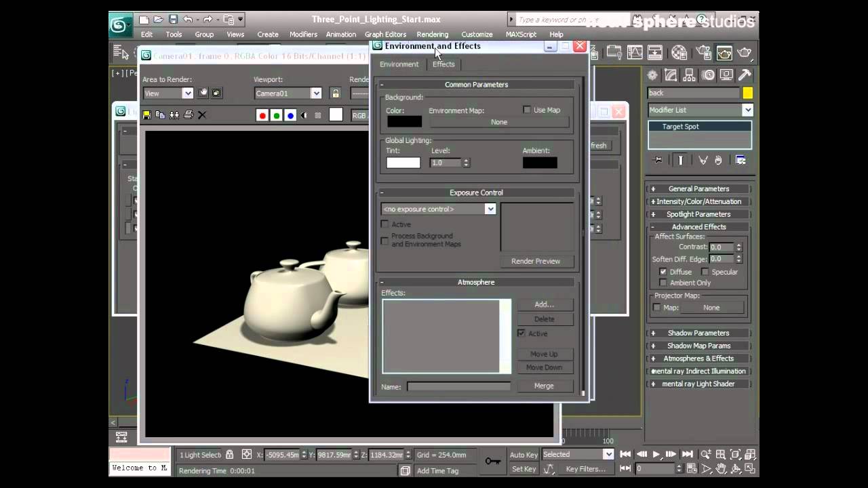Expand the Shadow Map Params rollout
Screen dimensions: 868x488
[x=698, y=346]
